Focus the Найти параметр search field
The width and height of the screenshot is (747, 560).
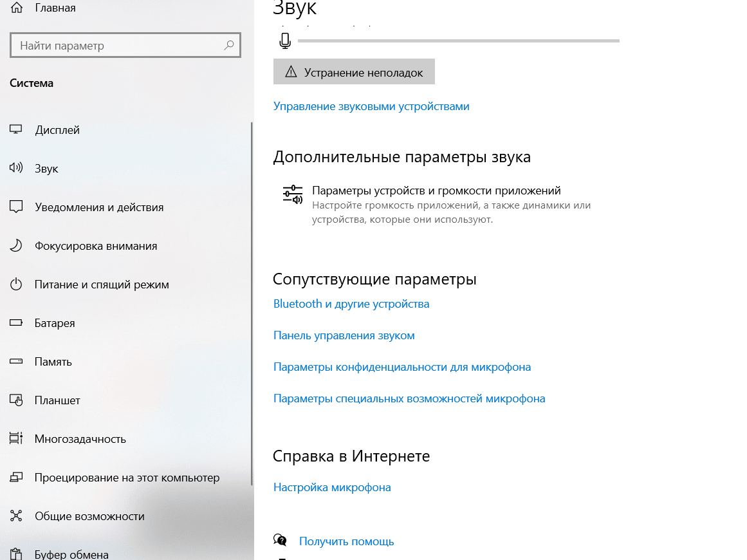(125, 45)
